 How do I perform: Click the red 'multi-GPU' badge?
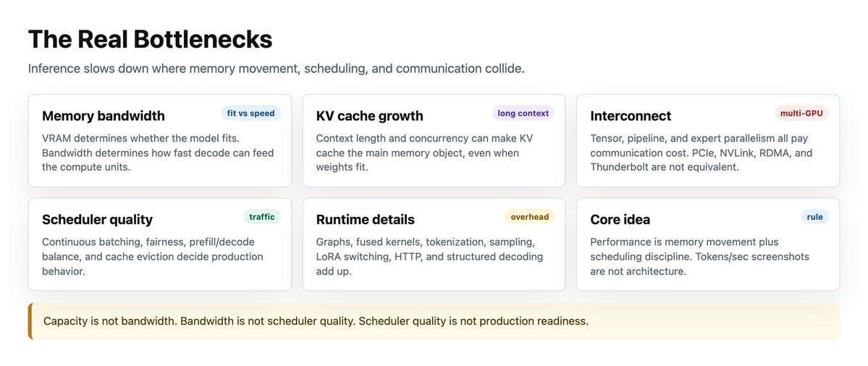(801, 114)
